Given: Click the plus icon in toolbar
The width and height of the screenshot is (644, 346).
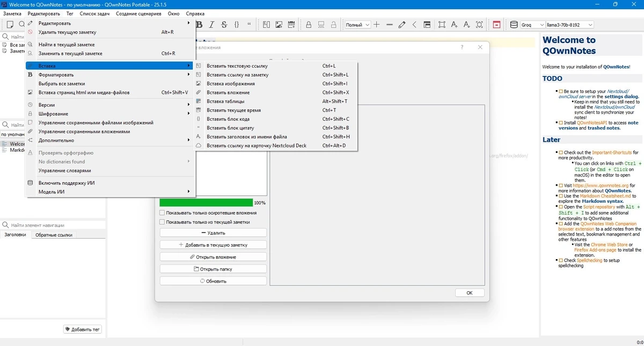Looking at the screenshot, I should click(x=377, y=25).
